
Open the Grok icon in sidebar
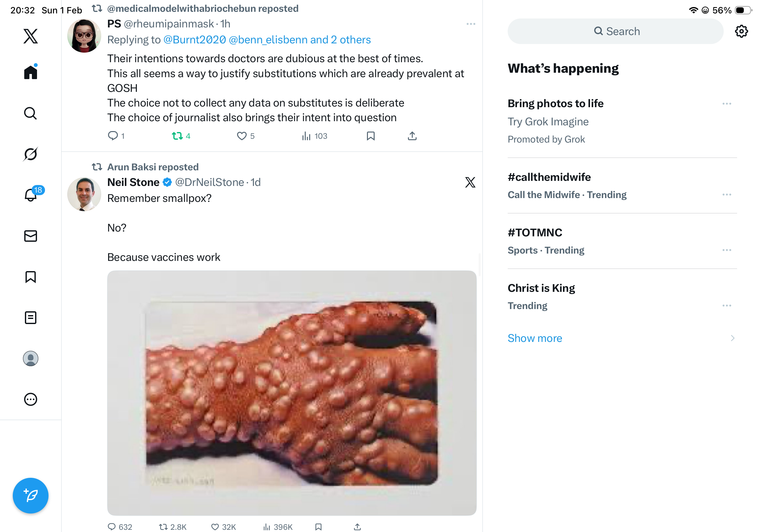pyautogui.click(x=31, y=154)
